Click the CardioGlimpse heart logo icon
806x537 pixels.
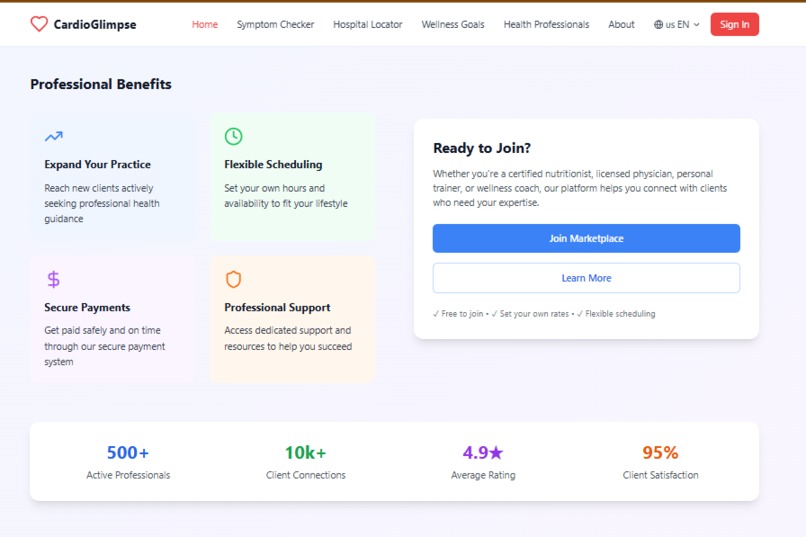click(x=39, y=24)
